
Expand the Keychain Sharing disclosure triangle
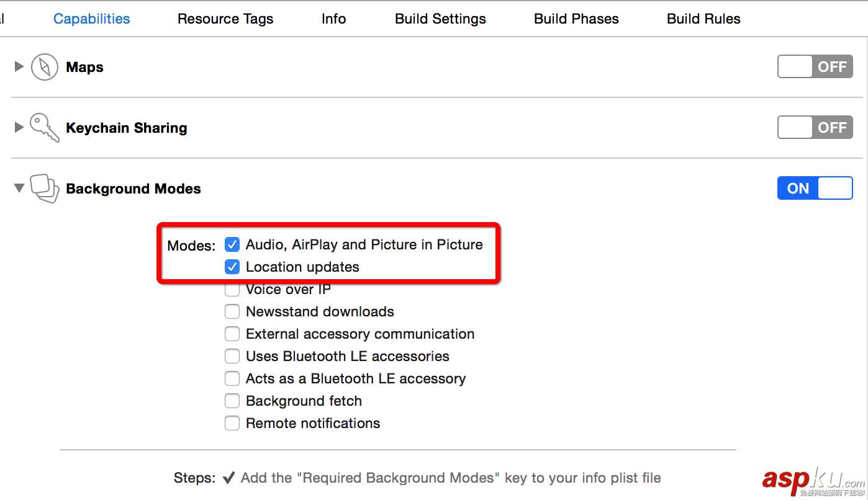(19, 127)
